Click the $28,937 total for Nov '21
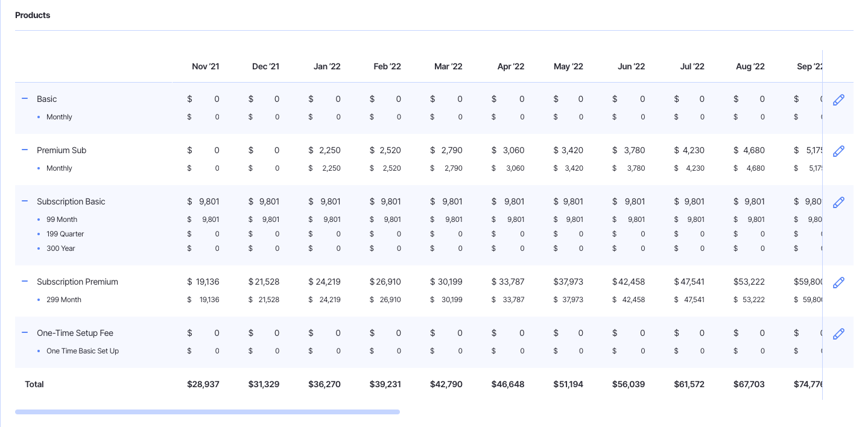868x427 pixels. click(203, 384)
